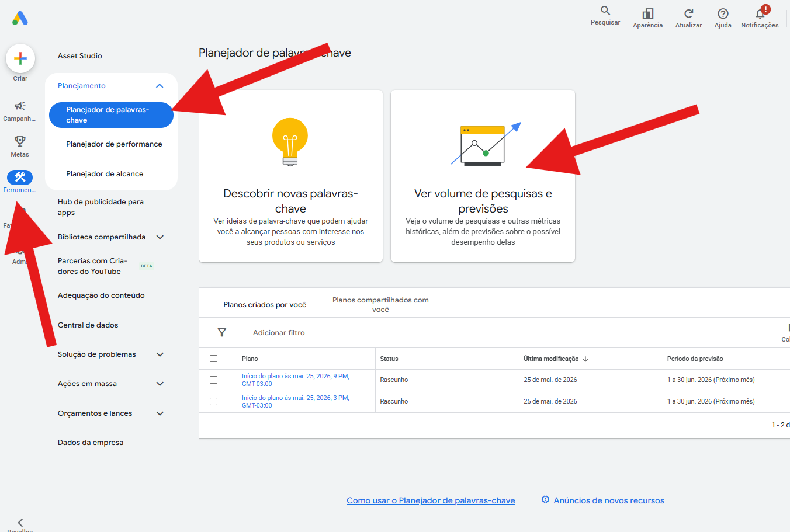Switch to Planos criados por você tab

click(x=265, y=305)
